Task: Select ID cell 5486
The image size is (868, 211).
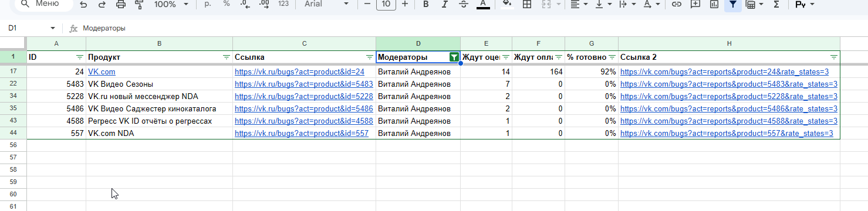Action: (x=56, y=109)
